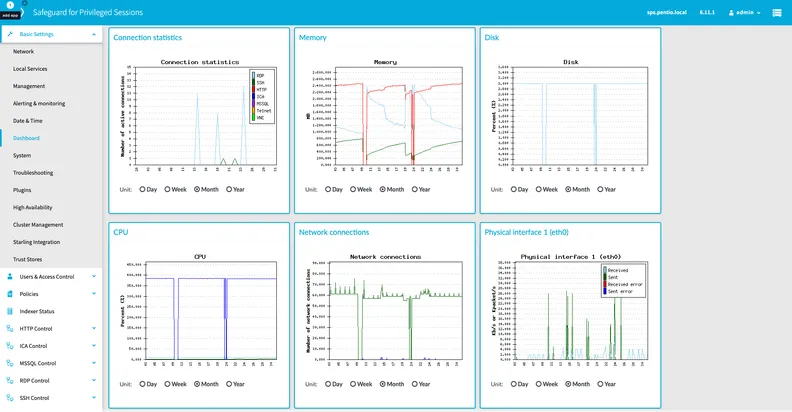Expand the SSH Control menu
The height and width of the screenshot is (412, 792).
pyautogui.click(x=94, y=397)
